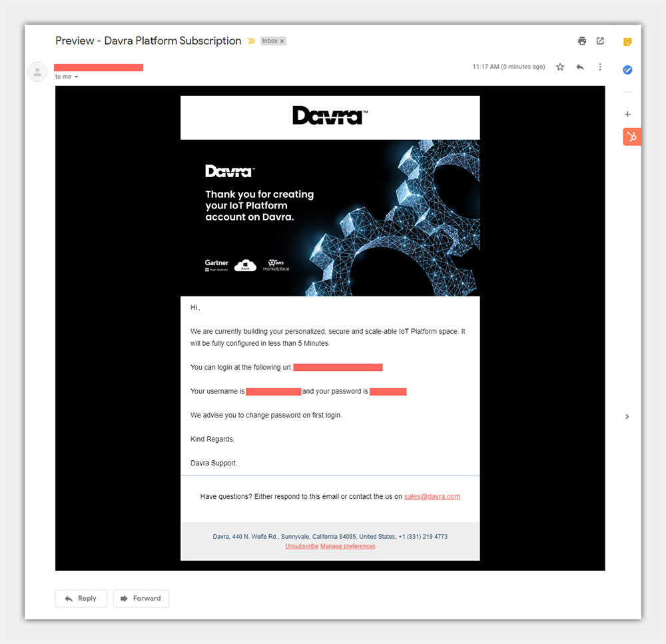Remove the Inbox label with its x

click(282, 41)
